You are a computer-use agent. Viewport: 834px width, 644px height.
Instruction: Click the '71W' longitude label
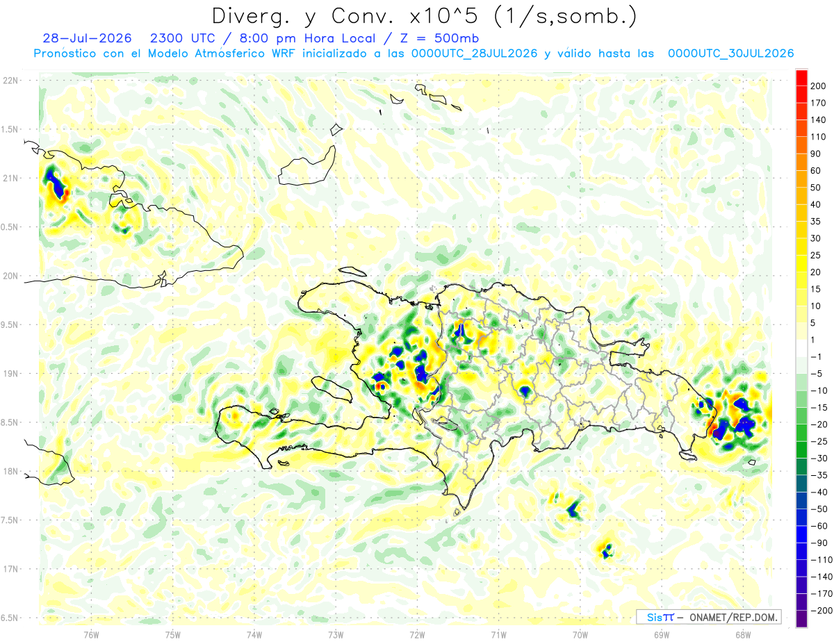(498, 634)
